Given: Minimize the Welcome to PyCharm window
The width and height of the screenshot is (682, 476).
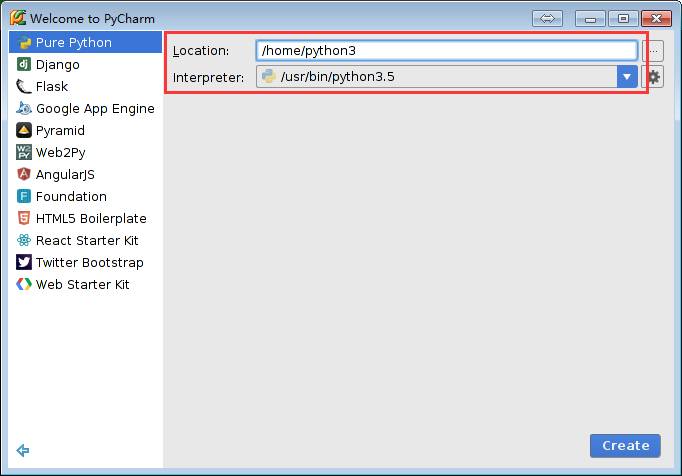Looking at the screenshot, I should coord(590,19).
